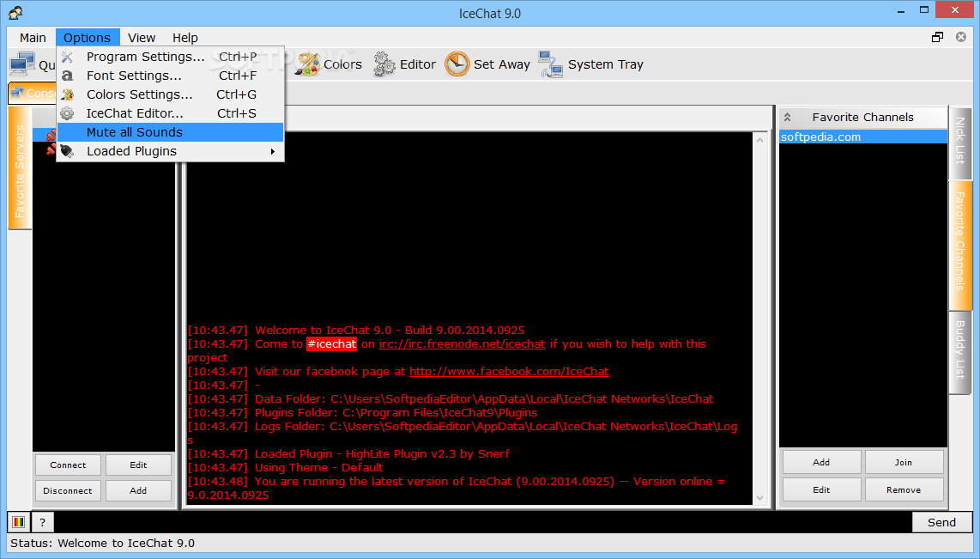Click the Set Away toolbar label

[502, 64]
